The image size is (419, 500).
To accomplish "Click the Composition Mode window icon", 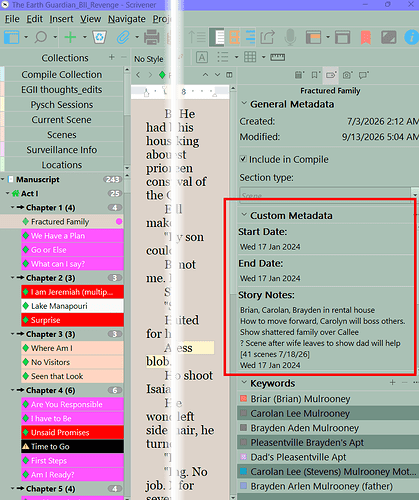I will coord(342,37).
